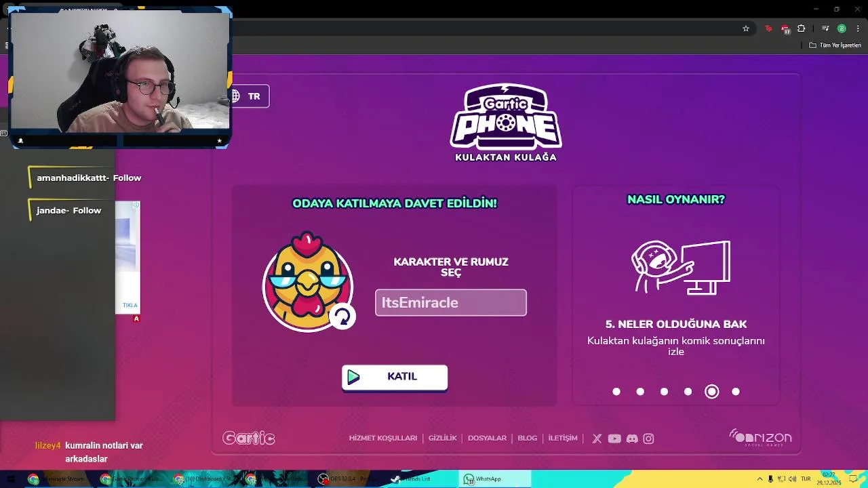Select the first how-to-play slide dot
The image size is (868, 488).
point(616,392)
